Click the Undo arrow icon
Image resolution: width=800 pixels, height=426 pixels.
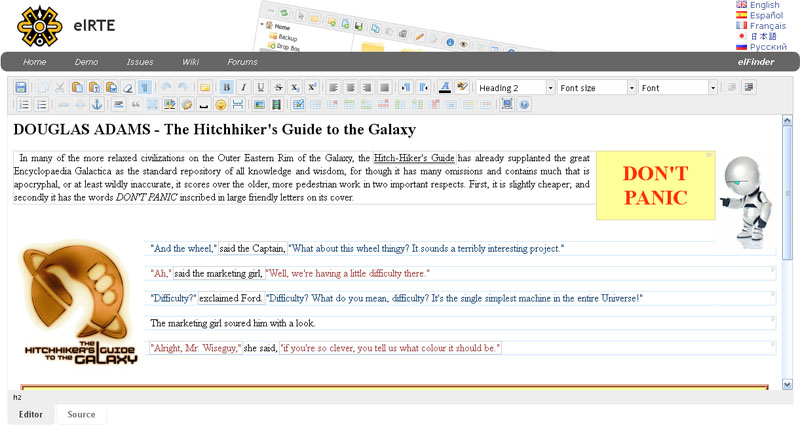coord(166,87)
